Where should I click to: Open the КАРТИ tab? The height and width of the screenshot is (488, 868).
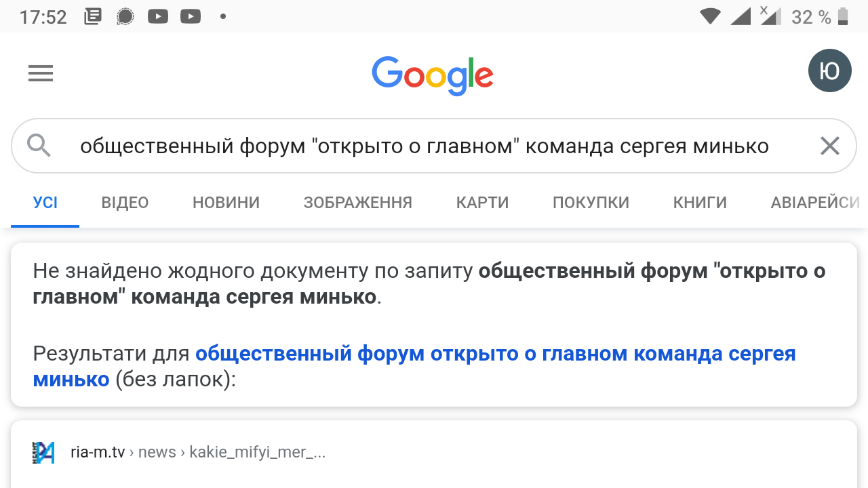[482, 202]
